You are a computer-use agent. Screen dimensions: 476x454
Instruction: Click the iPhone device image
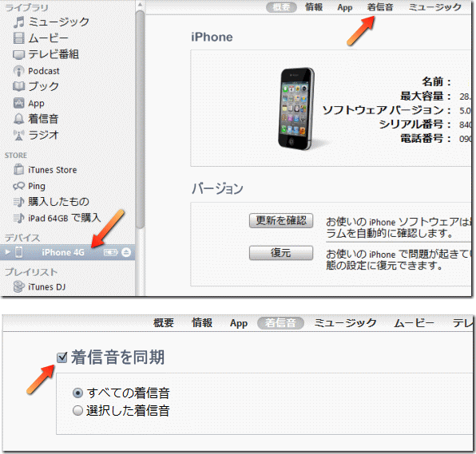(296, 109)
